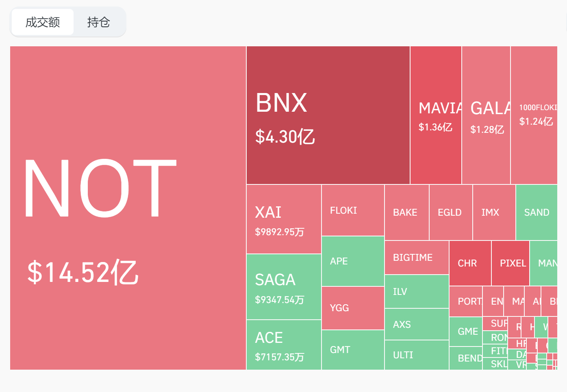Screen dimensions: 567x392
Task: Click the green SAND tile
Action: [x=537, y=212]
